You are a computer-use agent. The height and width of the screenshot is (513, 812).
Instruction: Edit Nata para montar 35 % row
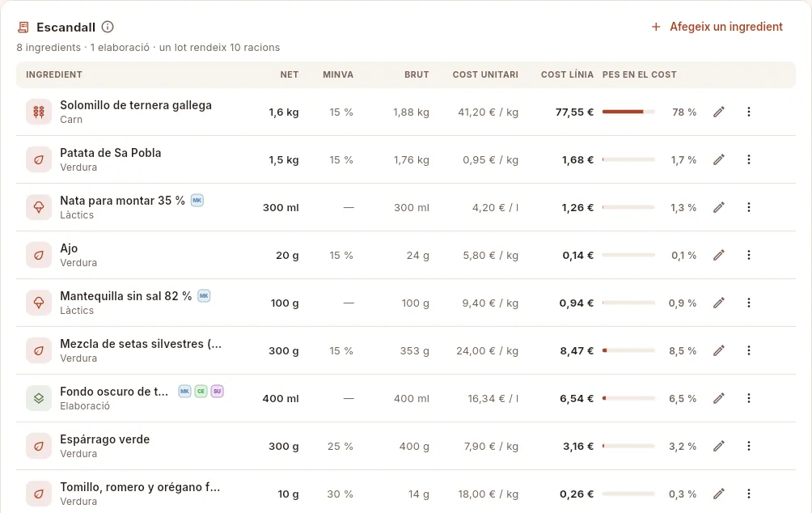pos(719,207)
